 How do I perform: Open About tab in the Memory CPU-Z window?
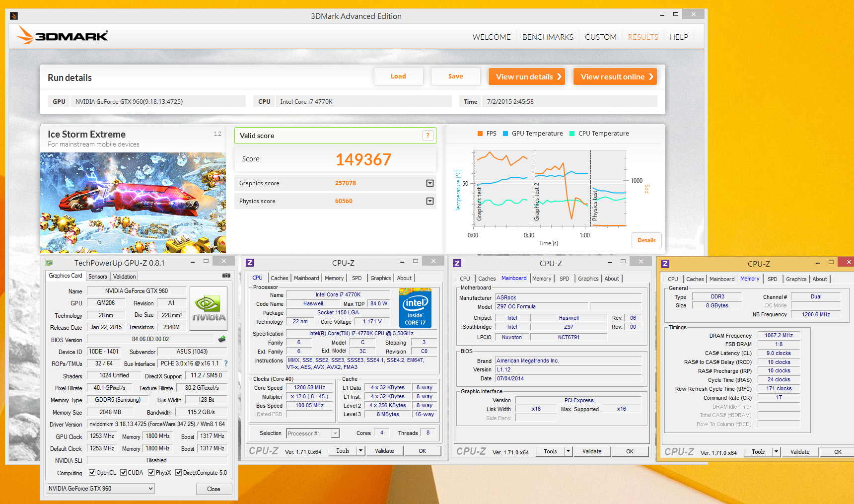coord(820,279)
